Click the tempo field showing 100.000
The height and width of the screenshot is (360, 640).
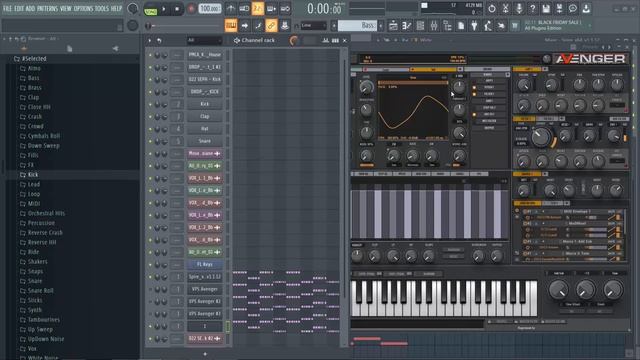tap(210, 9)
